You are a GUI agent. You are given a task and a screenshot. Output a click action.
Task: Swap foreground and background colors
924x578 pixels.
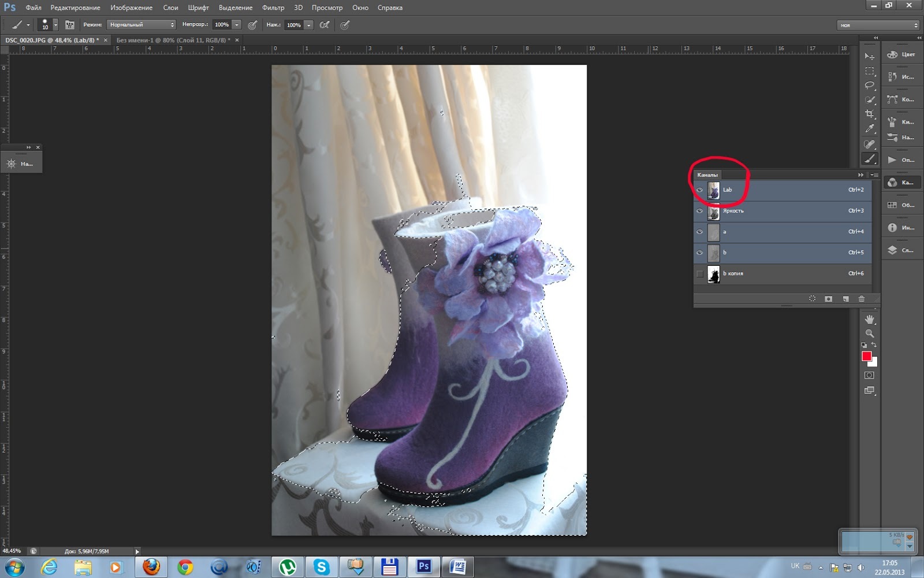(874, 345)
